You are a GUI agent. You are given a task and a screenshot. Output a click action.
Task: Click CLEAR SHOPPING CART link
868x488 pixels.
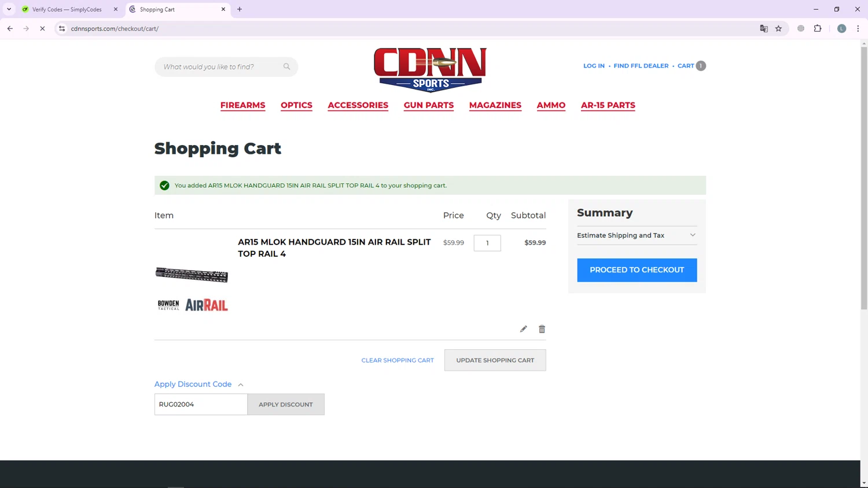[398, 360]
